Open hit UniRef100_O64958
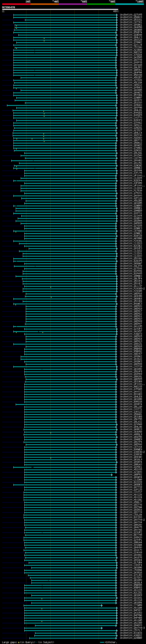The height and width of the screenshot is (644, 146). pyautogui.click(x=131, y=27)
